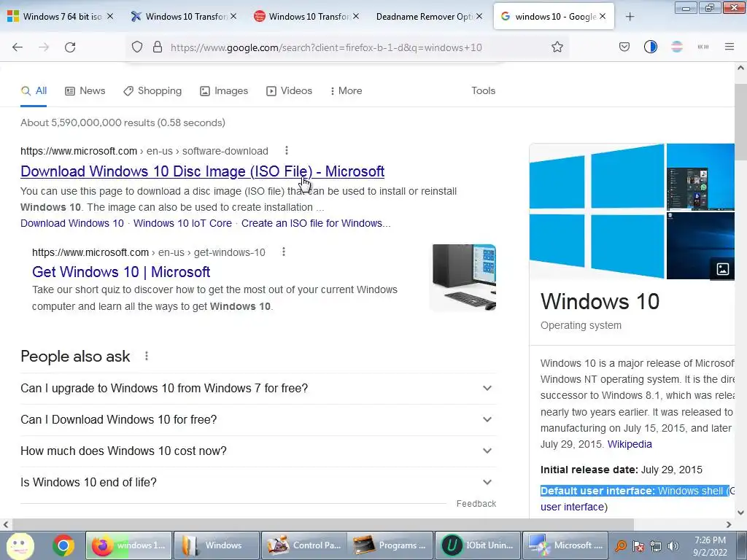Open a new tab with the plus button
The width and height of the screenshot is (747, 560).
(630, 17)
